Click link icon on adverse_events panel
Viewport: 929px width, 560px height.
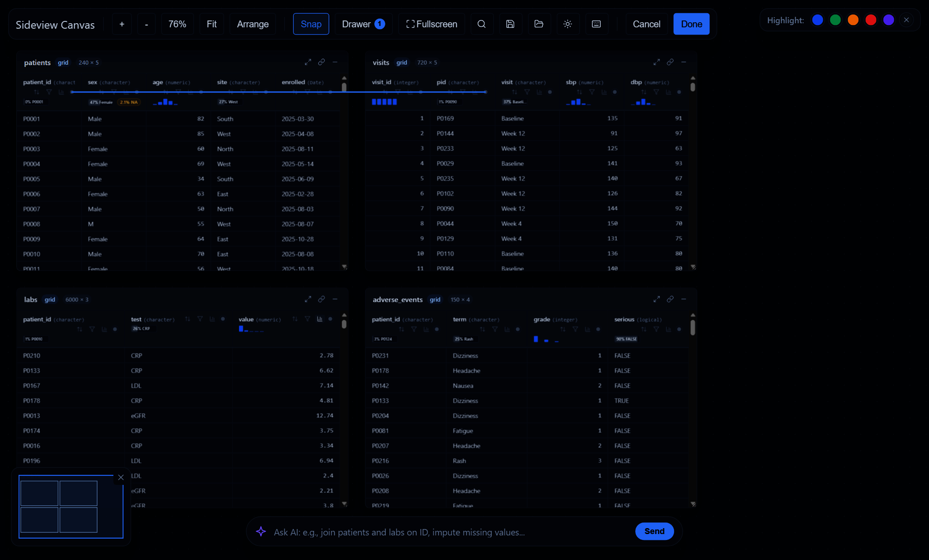click(x=670, y=299)
